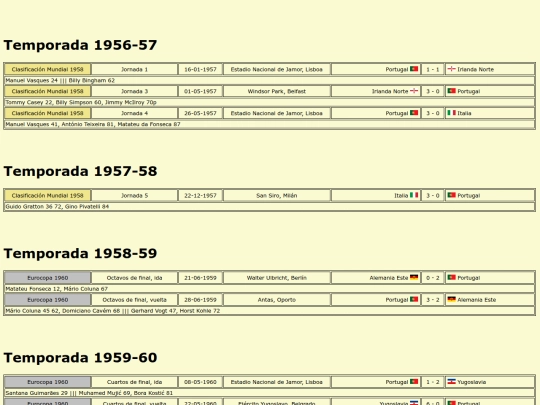The width and height of the screenshot is (540, 405).
Task: Click scorers line 'Matateu Fonseca 12, Mário Coluna 67'
Action: click(x=269, y=289)
